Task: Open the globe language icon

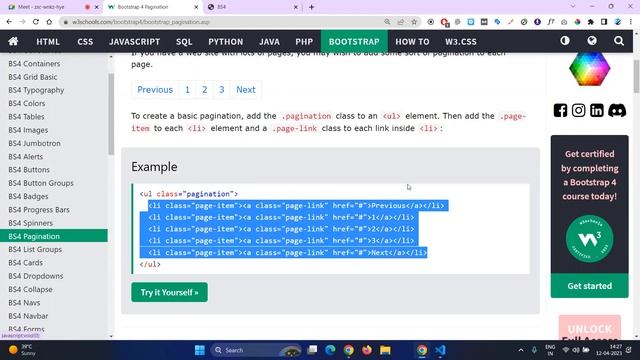Action: point(592,41)
